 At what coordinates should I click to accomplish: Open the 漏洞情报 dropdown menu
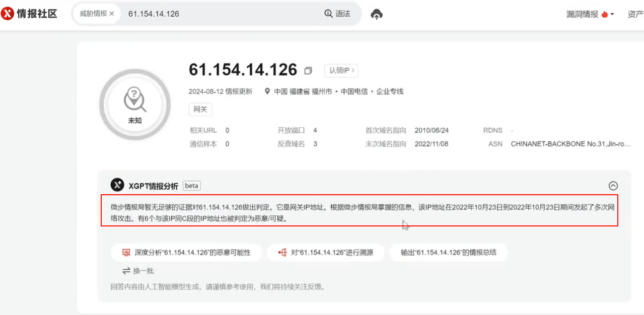tap(590, 14)
